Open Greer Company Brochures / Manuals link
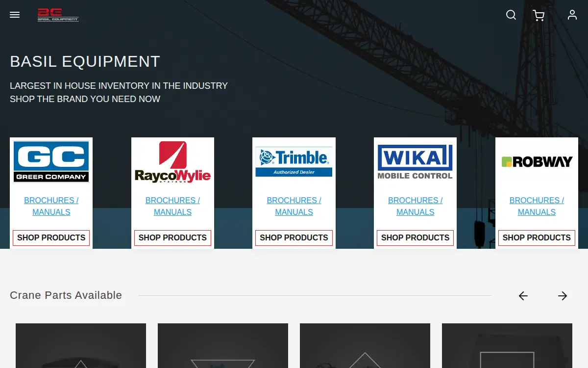The width and height of the screenshot is (588, 368). coord(51,206)
